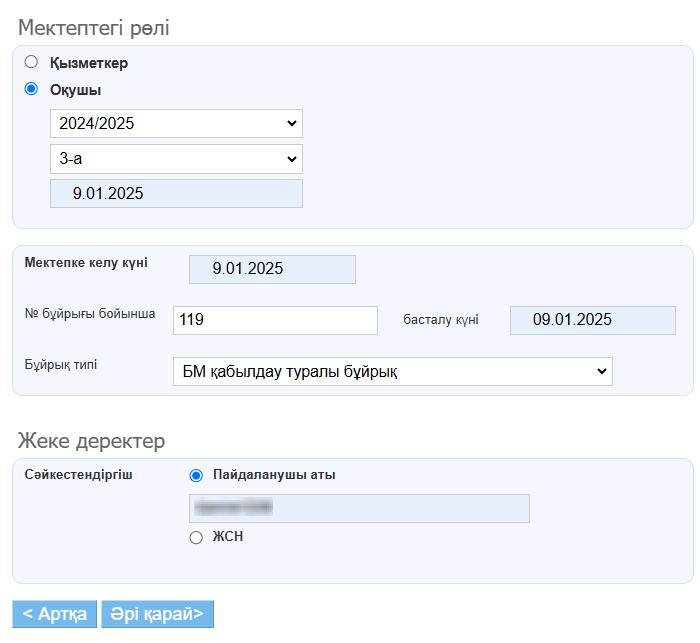This screenshot has height=643, width=700.
Task: Select the Қызметкер radio button
Action: [31, 62]
